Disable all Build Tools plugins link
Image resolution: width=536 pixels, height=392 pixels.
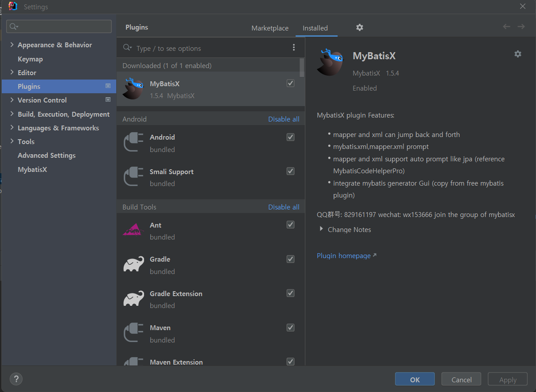[284, 207]
